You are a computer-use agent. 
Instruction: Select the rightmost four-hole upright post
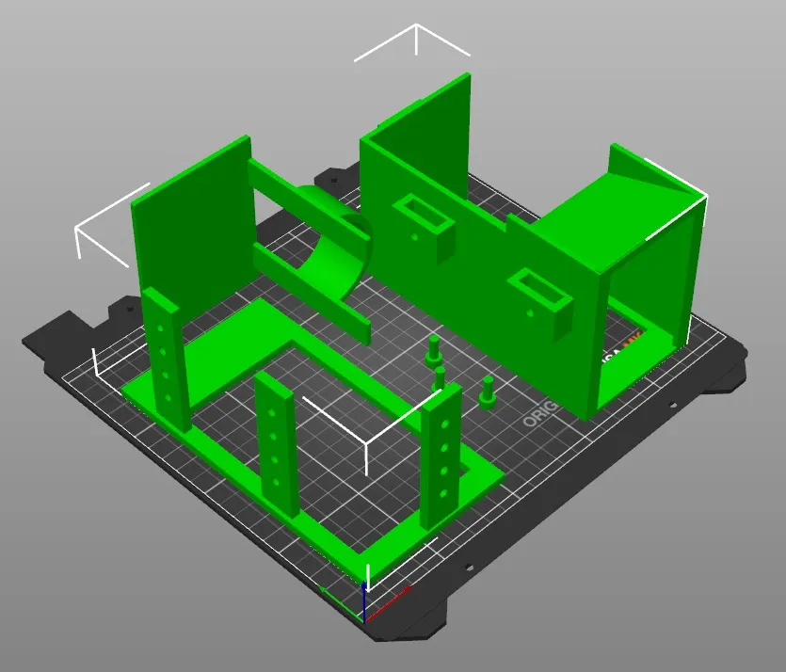tap(441, 456)
